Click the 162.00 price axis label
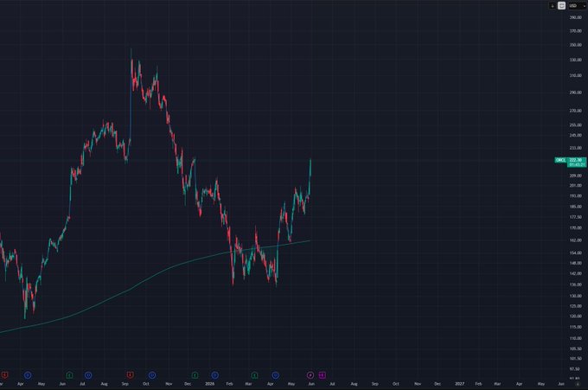The width and height of the screenshot is (588, 390). (576, 240)
